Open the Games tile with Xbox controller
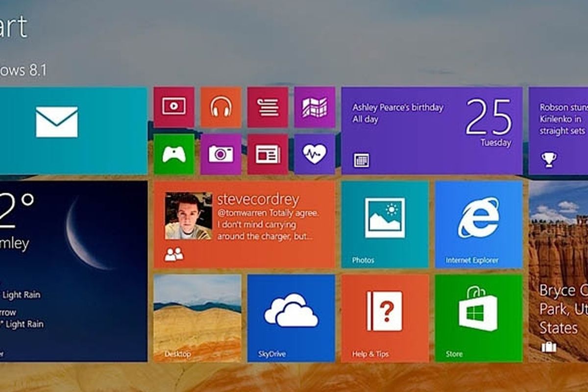The height and width of the screenshot is (392, 588). pos(174,154)
